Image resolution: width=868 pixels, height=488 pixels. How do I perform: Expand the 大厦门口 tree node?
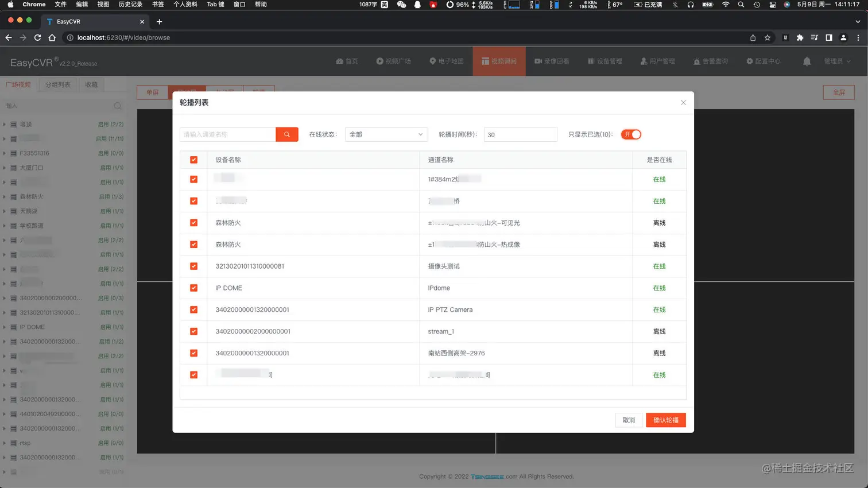(5, 168)
